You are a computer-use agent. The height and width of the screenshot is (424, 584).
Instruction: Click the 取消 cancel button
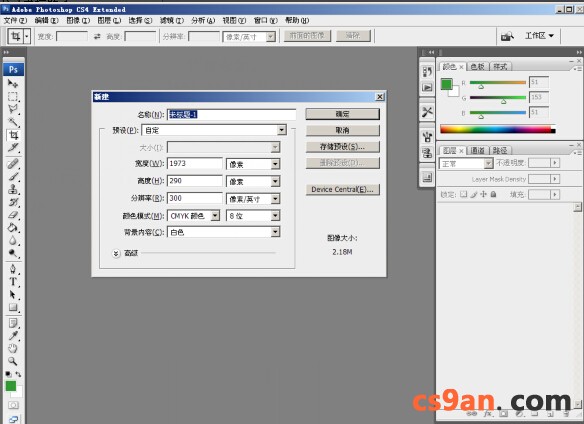[342, 130]
